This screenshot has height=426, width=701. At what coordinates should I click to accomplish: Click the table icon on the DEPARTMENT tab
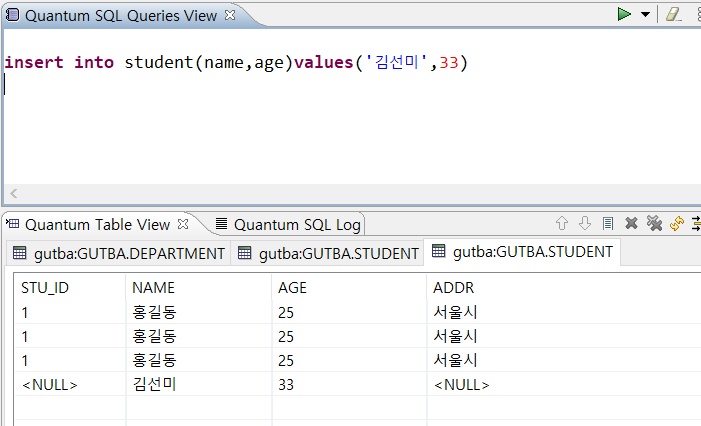[20, 253]
